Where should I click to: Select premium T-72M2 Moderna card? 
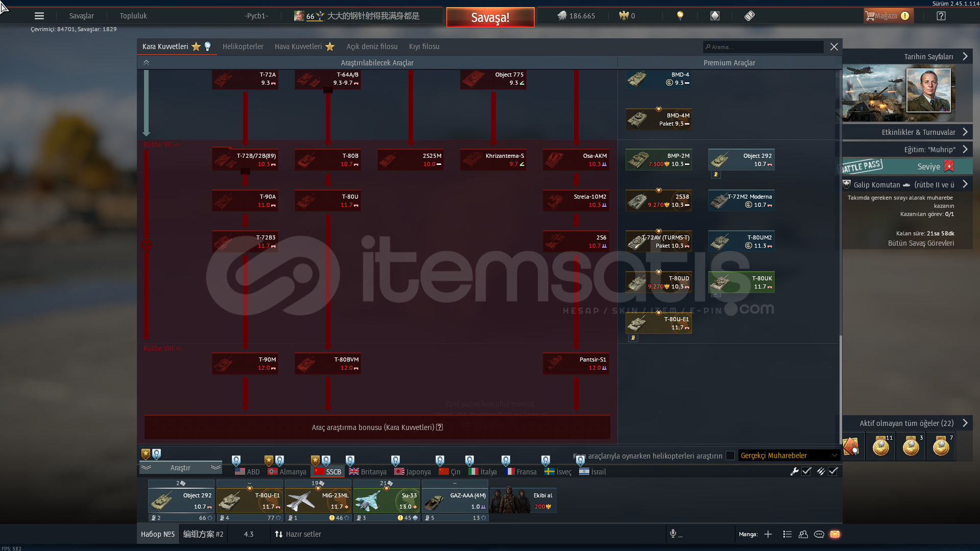(742, 201)
